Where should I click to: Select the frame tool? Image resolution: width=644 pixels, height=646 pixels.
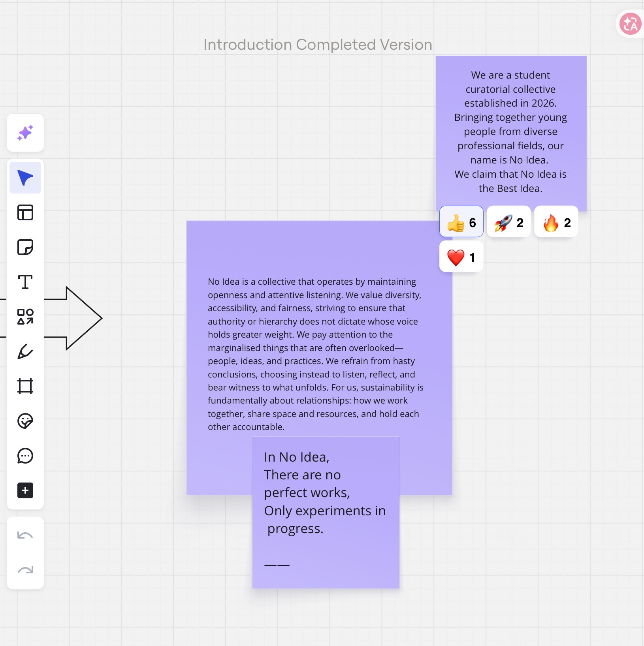[x=25, y=386]
